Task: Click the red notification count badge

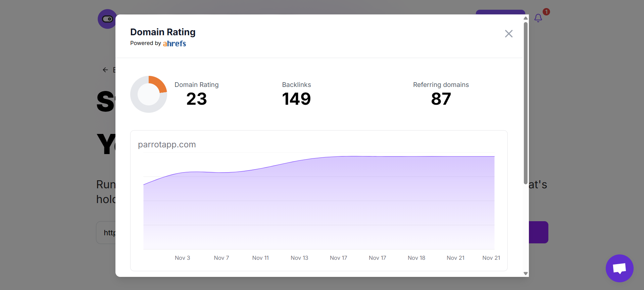Action: [546, 12]
